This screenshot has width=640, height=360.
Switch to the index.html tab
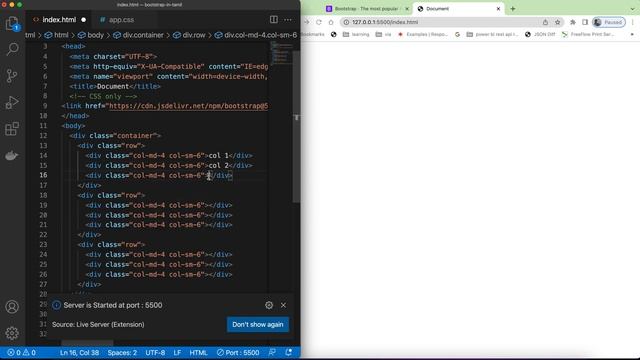tap(60, 20)
